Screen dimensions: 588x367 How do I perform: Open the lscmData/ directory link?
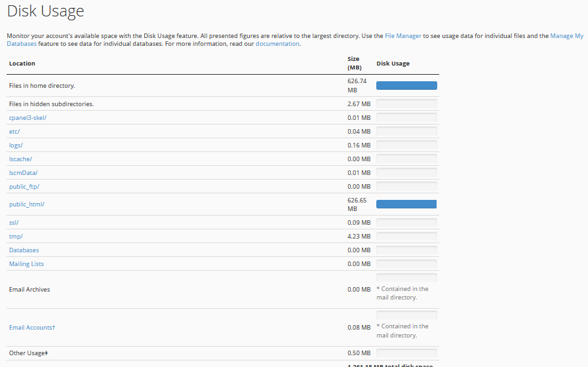pyautogui.click(x=23, y=173)
